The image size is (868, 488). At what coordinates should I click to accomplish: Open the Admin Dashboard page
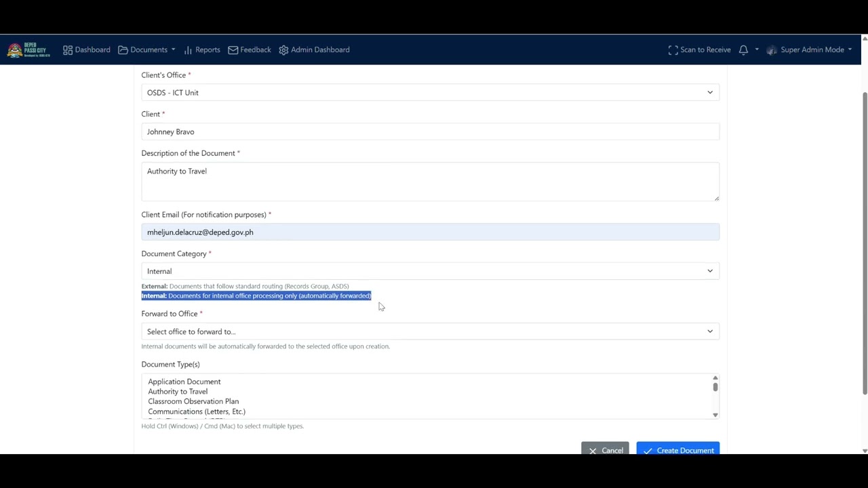pyautogui.click(x=314, y=49)
